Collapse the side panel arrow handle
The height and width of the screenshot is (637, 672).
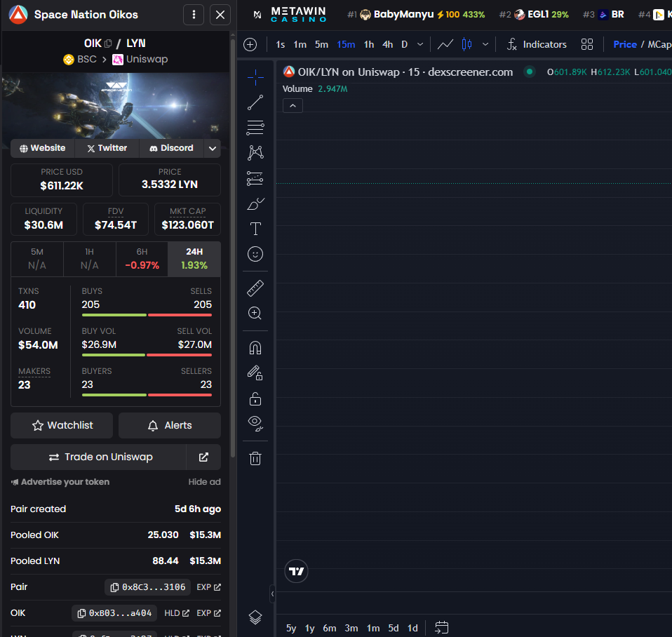272,594
